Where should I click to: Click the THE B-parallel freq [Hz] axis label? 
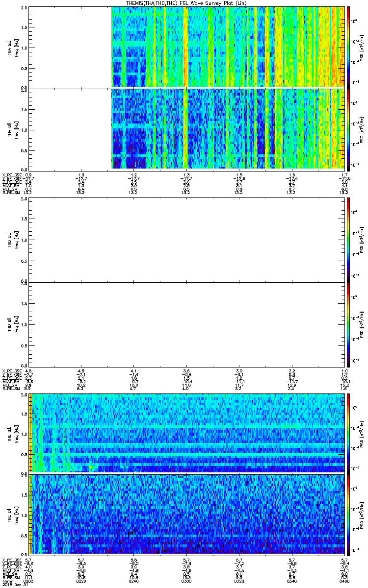coord(16,515)
